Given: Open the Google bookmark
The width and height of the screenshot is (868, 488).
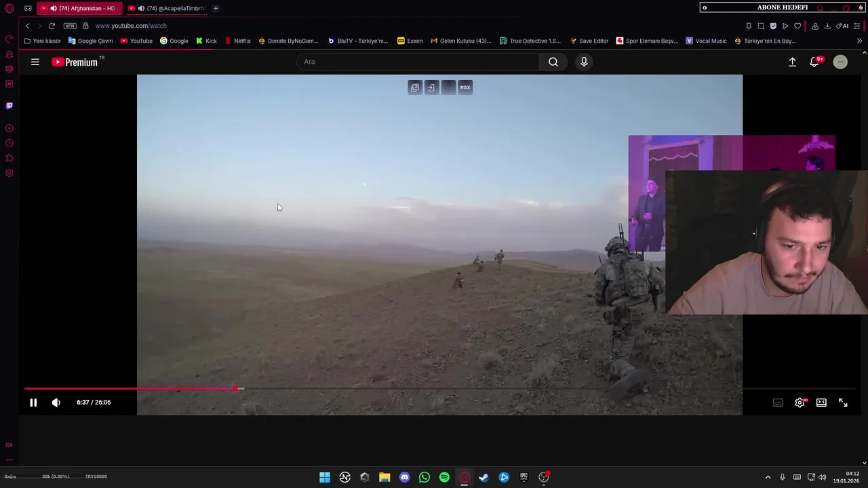Looking at the screenshot, I should [174, 41].
